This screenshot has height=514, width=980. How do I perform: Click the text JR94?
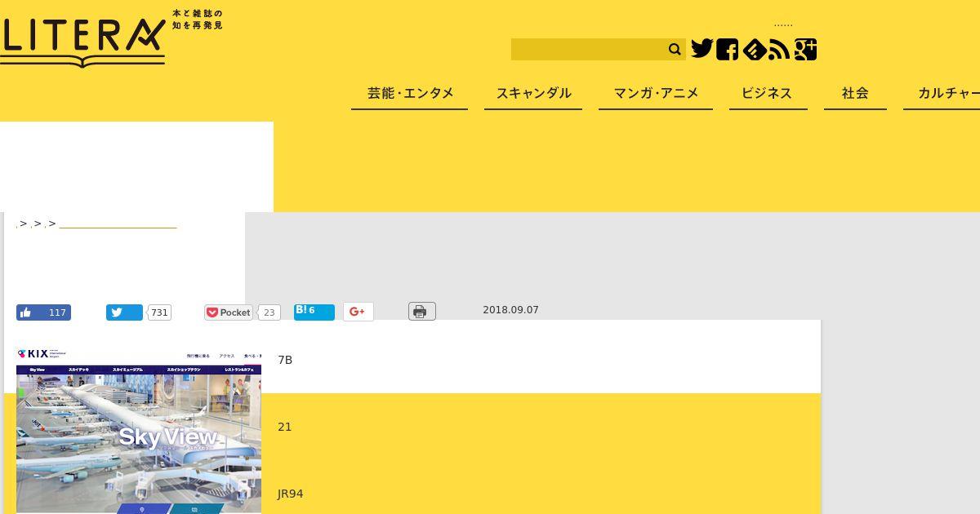click(x=290, y=494)
